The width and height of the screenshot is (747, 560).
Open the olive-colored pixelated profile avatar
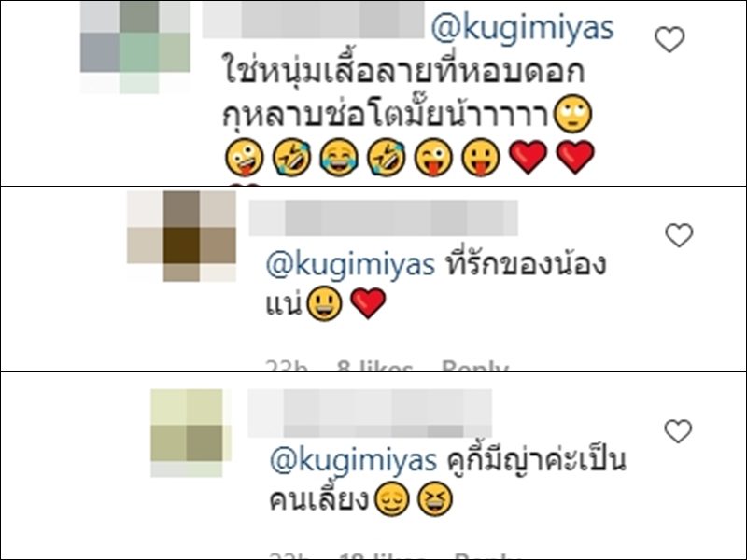[x=191, y=433]
